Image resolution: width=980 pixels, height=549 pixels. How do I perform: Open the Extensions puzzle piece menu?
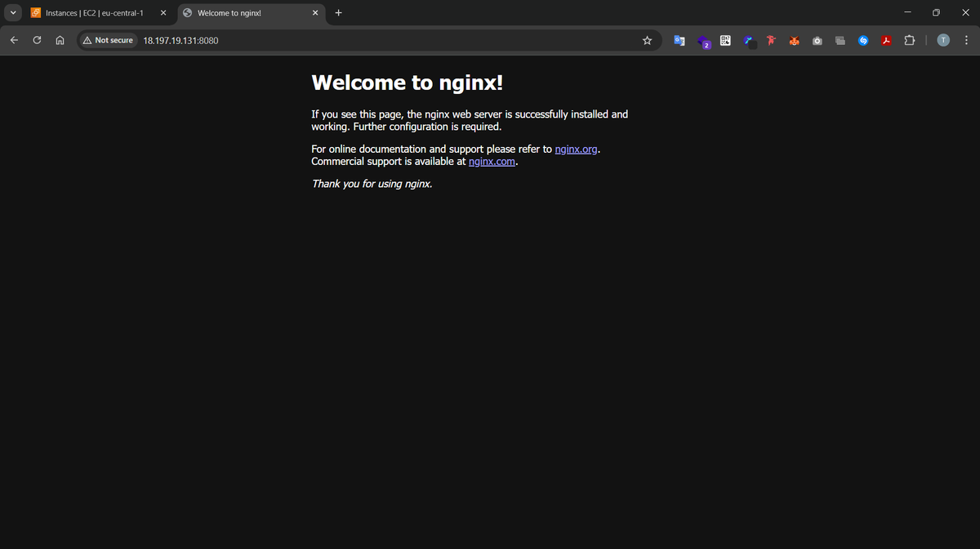tap(909, 40)
